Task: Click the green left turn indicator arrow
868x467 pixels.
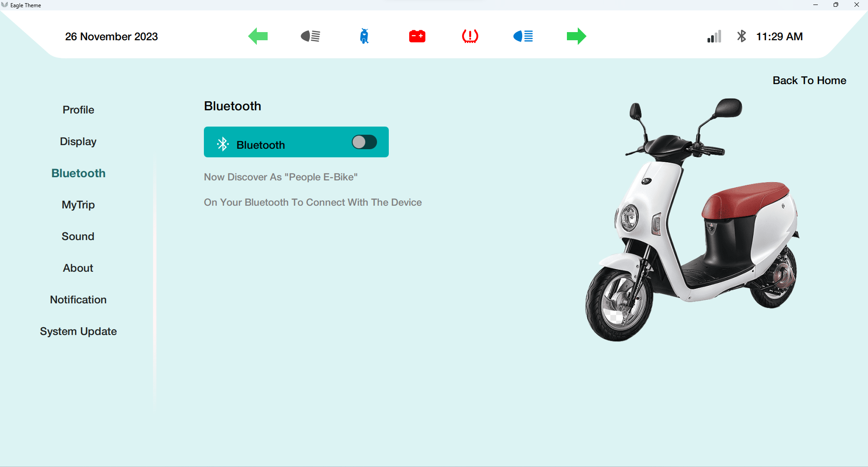Action: tap(258, 36)
